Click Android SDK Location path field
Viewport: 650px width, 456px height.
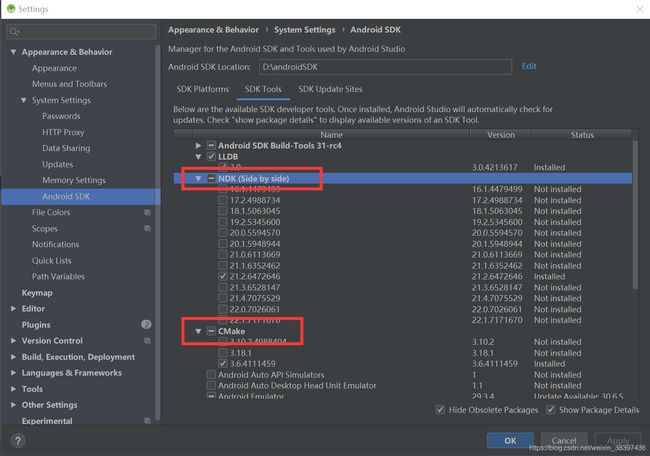click(385, 67)
